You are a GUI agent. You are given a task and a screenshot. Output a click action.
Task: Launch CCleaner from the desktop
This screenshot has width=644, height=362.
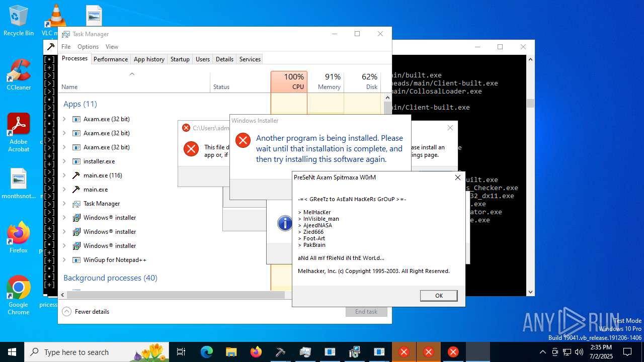(x=19, y=75)
